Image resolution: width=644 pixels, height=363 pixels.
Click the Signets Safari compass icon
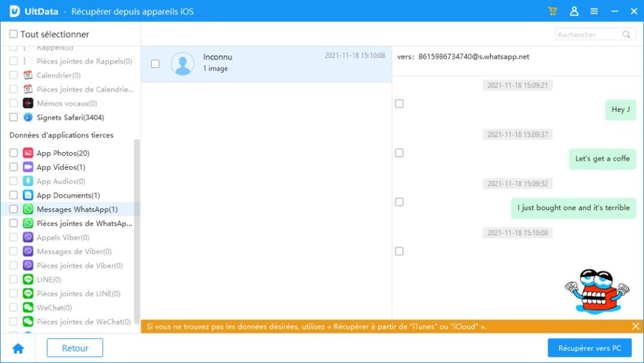click(28, 118)
